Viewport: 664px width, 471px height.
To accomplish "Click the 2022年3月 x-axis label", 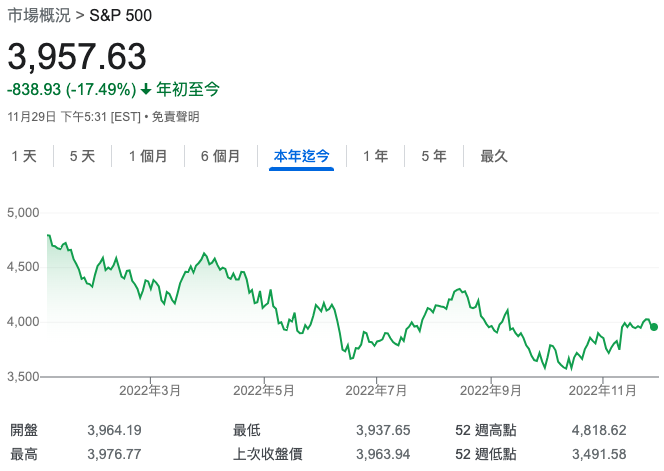I will click(150, 391).
